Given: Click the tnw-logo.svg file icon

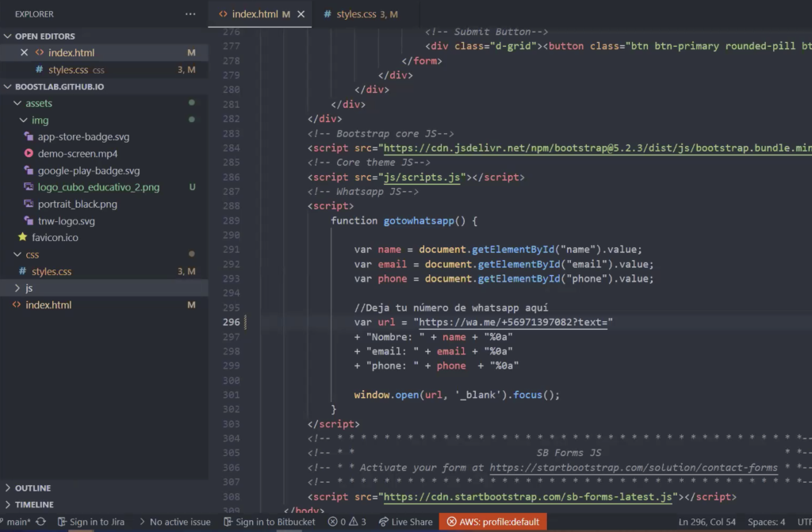Looking at the screenshot, I should [29, 220].
